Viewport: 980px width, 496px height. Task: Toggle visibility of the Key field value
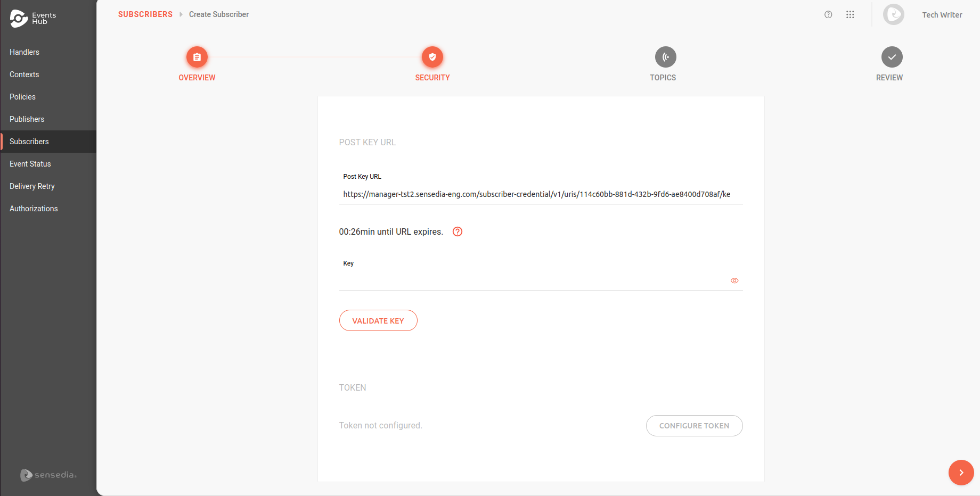[734, 280]
